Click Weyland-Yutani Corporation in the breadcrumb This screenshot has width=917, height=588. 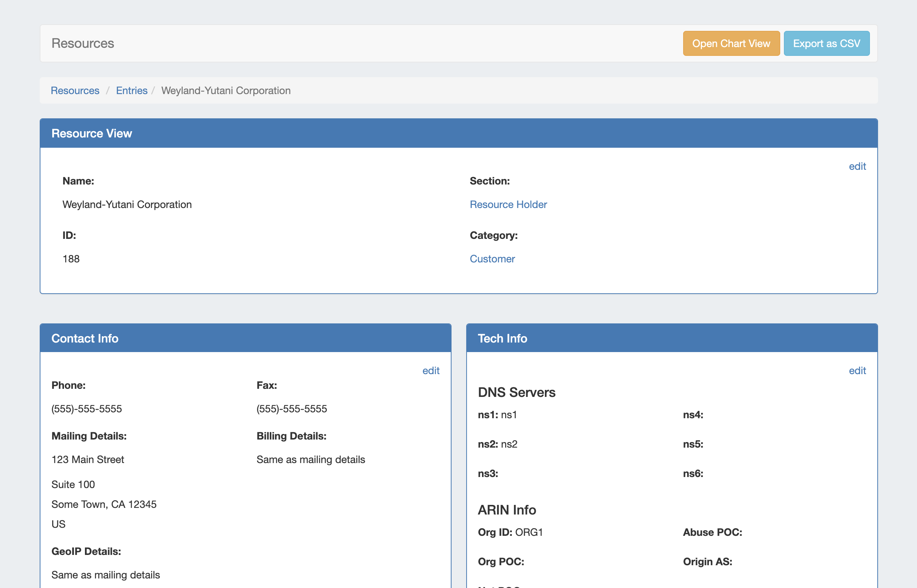226,90
